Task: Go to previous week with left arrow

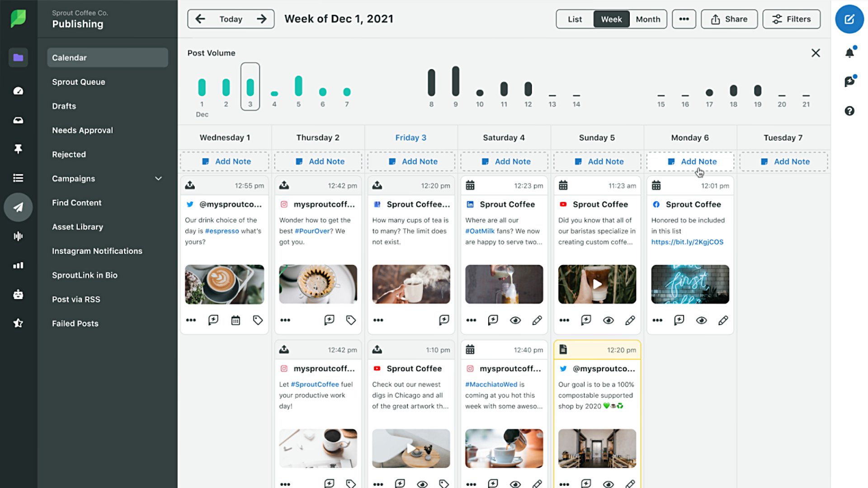Action: tap(200, 19)
